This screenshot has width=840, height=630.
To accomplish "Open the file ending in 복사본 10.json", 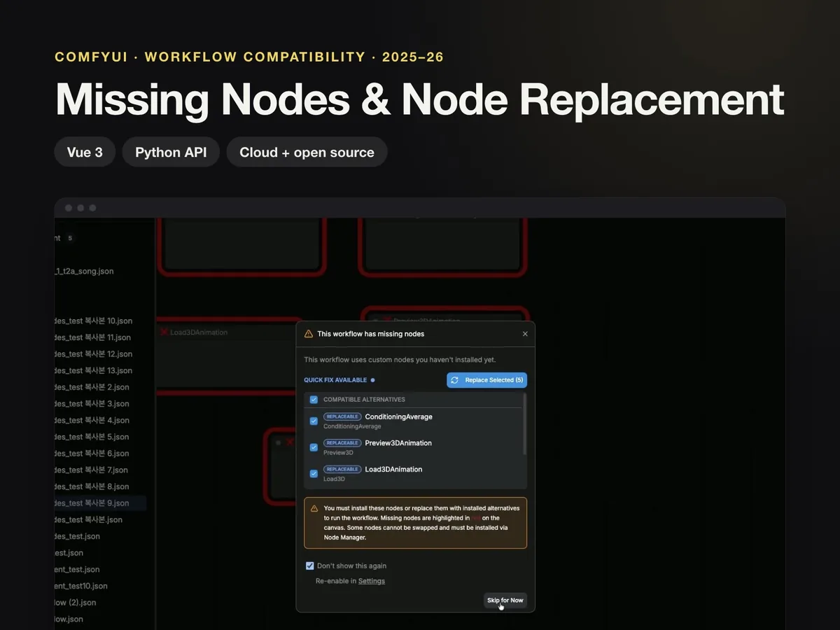I will [x=93, y=321].
